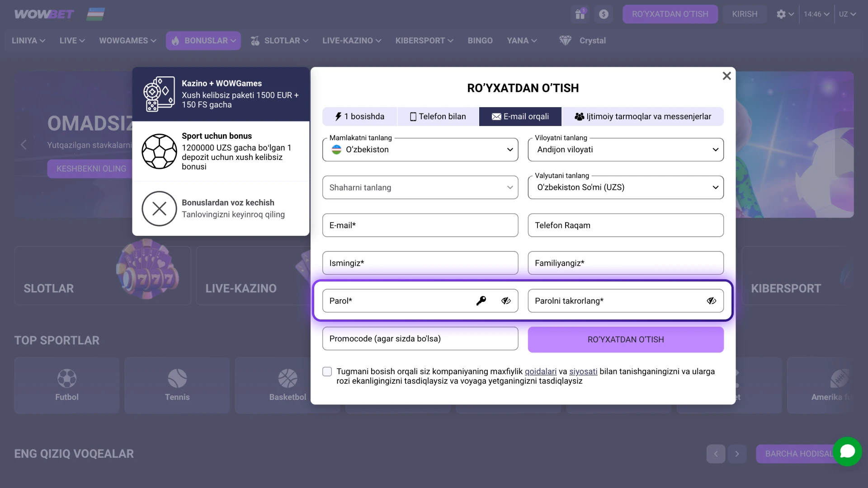Click the dollar coin deposit icon

(604, 14)
